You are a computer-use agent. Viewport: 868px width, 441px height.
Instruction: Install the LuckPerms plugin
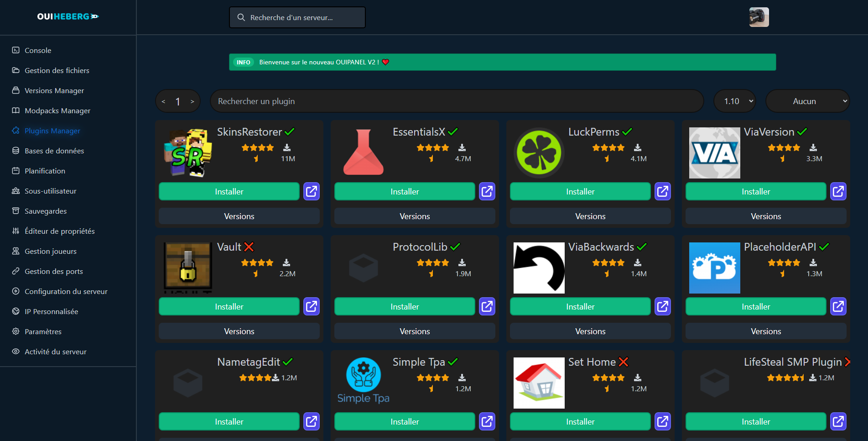(x=580, y=191)
